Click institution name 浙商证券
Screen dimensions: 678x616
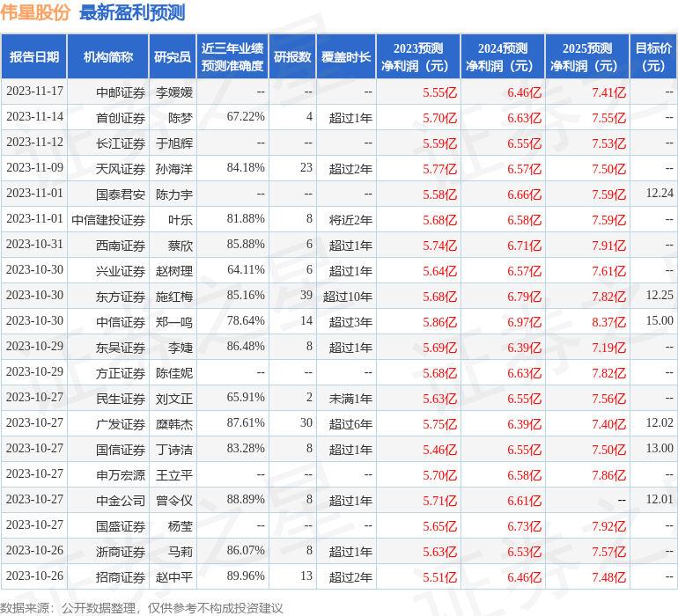pos(121,552)
